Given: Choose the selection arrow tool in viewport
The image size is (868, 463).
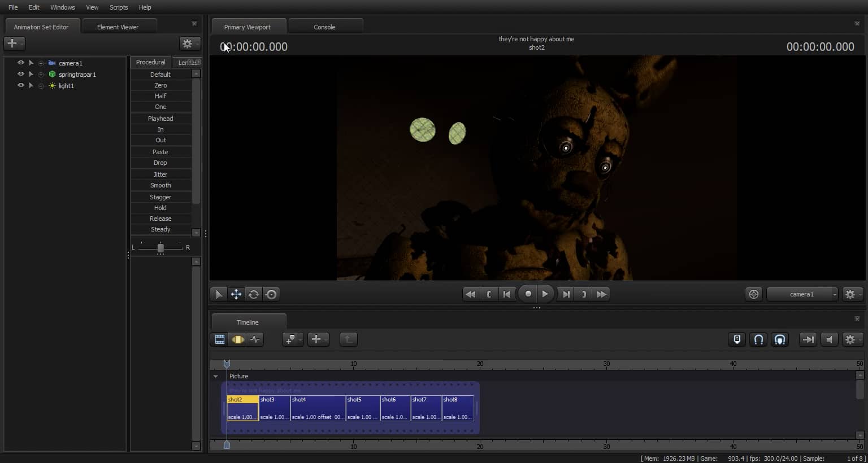Looking at the screenshot, I should point(219,294).
